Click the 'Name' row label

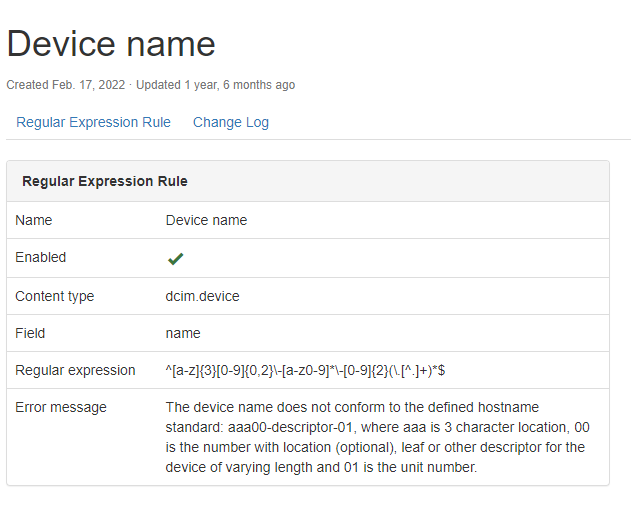point(34,220)
